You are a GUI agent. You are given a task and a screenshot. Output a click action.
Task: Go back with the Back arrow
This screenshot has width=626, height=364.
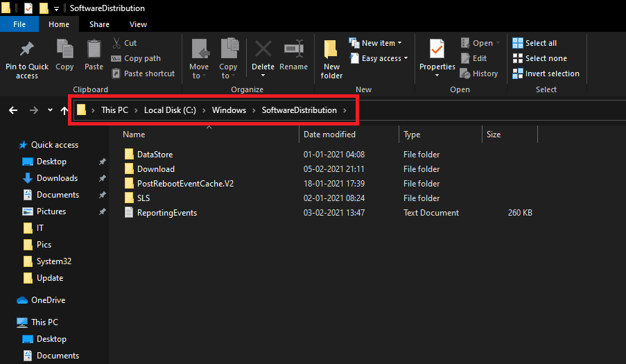tap(13, 110)
